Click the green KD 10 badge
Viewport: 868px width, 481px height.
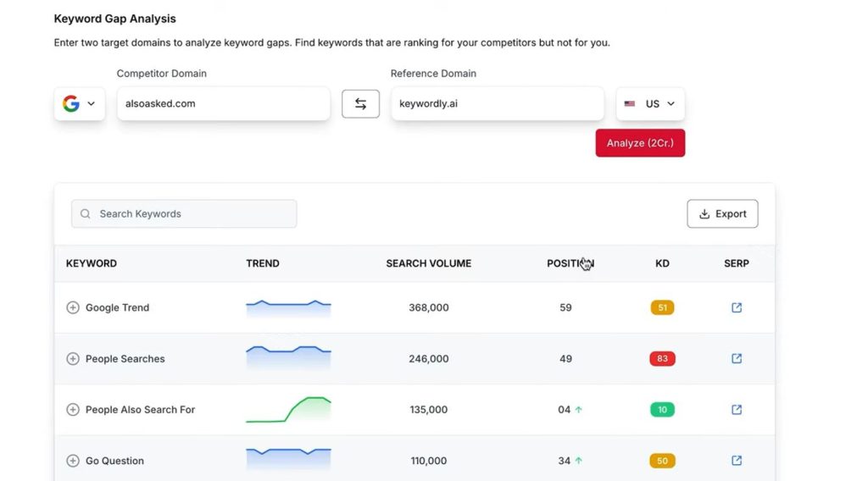click(662, 410)
